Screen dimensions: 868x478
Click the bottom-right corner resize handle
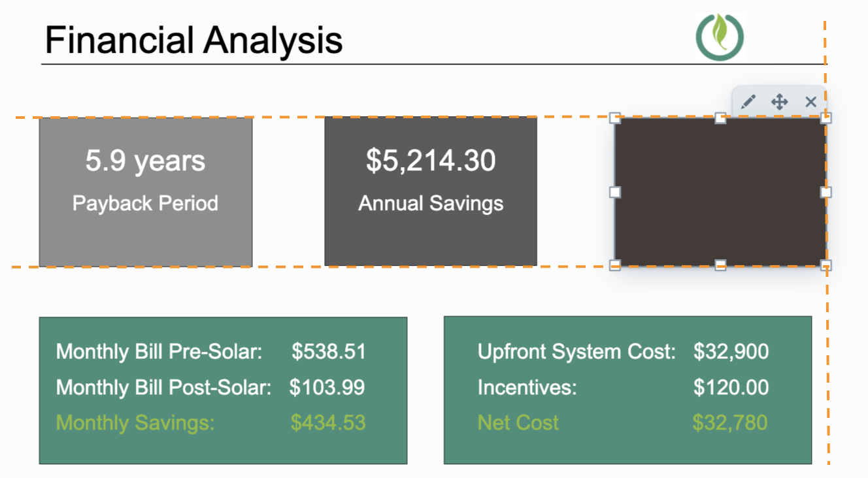826,265
